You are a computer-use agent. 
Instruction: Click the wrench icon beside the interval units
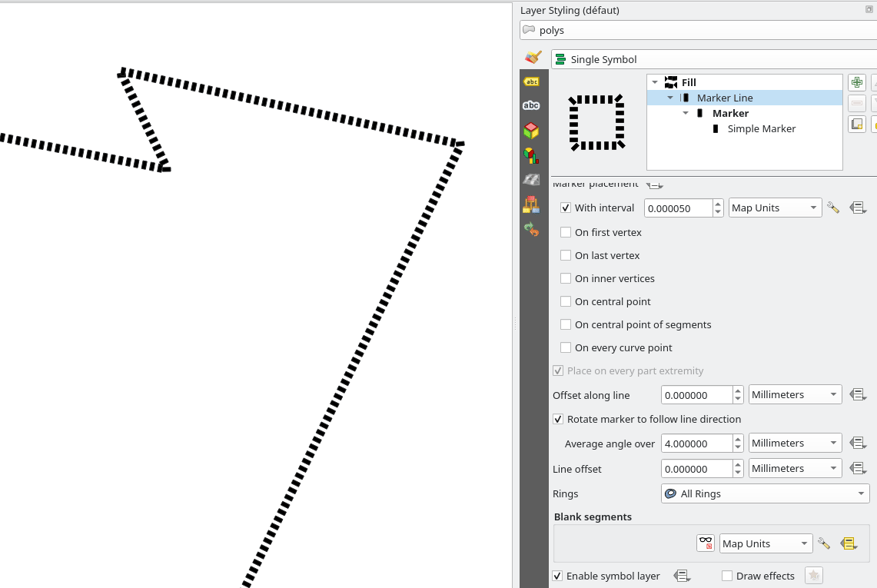pos(832,208)
